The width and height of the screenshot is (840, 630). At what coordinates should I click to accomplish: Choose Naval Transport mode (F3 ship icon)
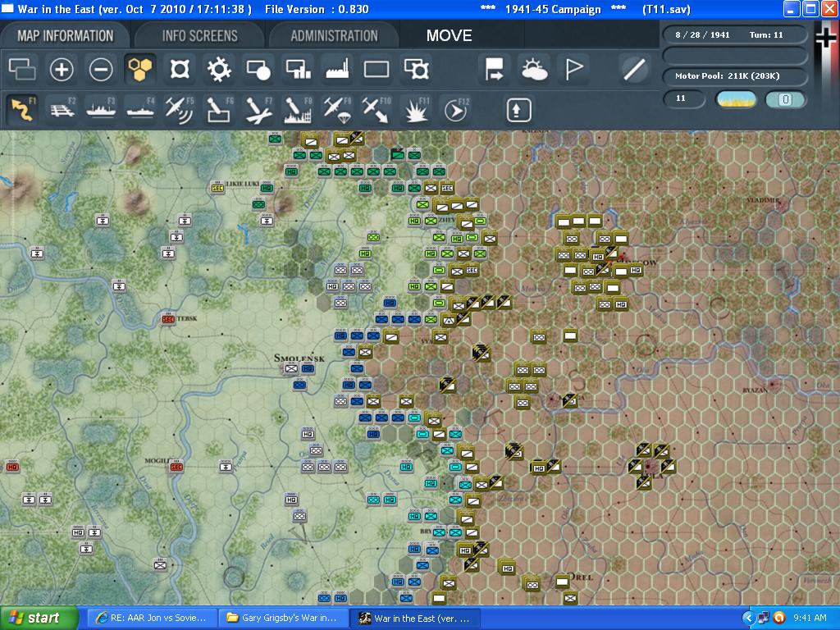[101, 109]
